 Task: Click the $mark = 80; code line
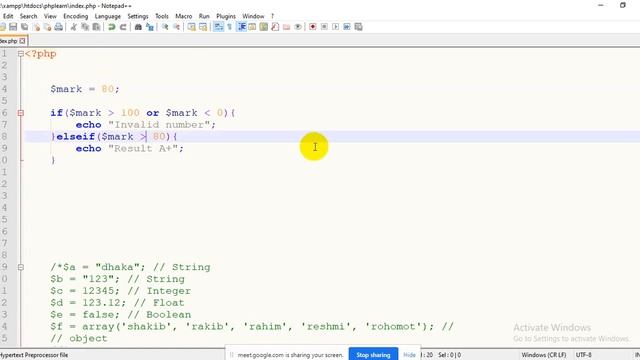(85, 89)
